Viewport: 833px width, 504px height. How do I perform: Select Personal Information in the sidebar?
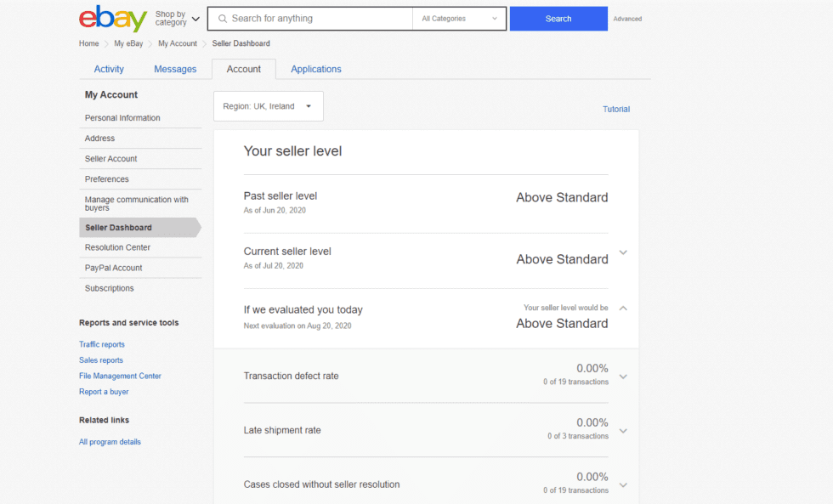click(x=122, y=118)
